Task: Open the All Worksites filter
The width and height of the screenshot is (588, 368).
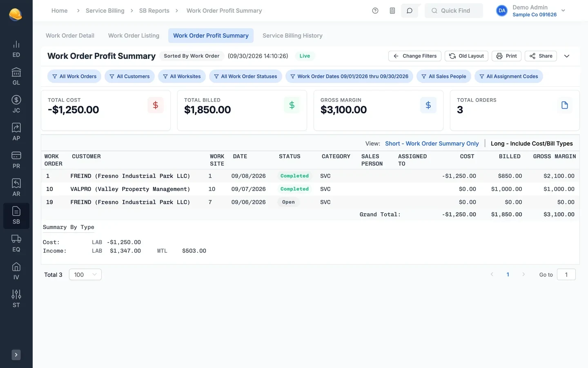Action: pos(182,76)
